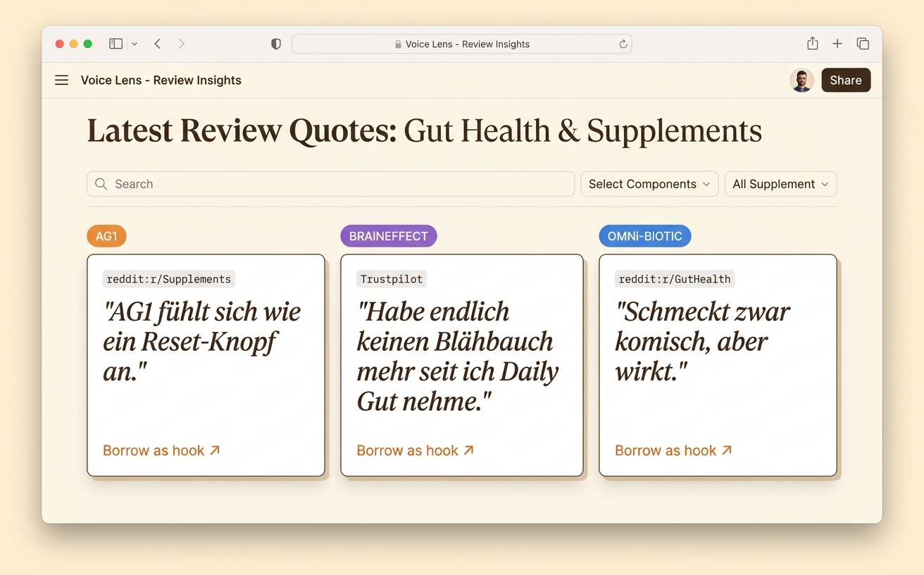Select the orange AG1 tag
This screenshot has height=575, width=924.
106,236
